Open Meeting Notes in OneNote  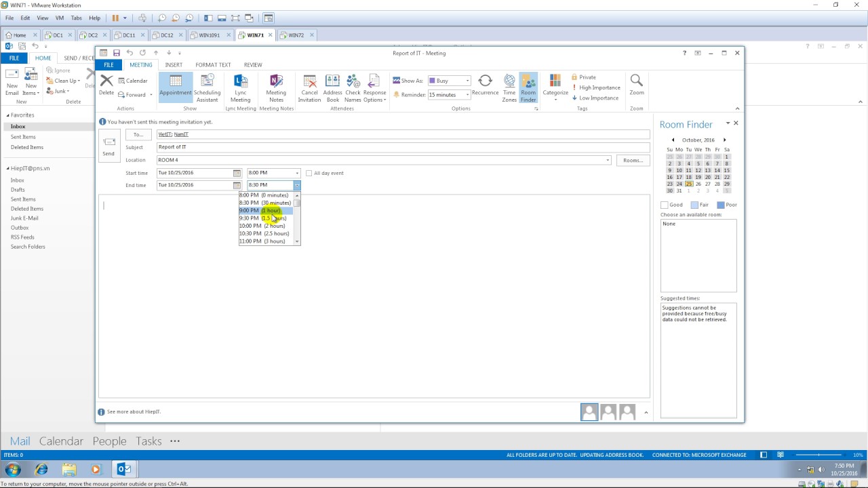click(x=276, y=87)
